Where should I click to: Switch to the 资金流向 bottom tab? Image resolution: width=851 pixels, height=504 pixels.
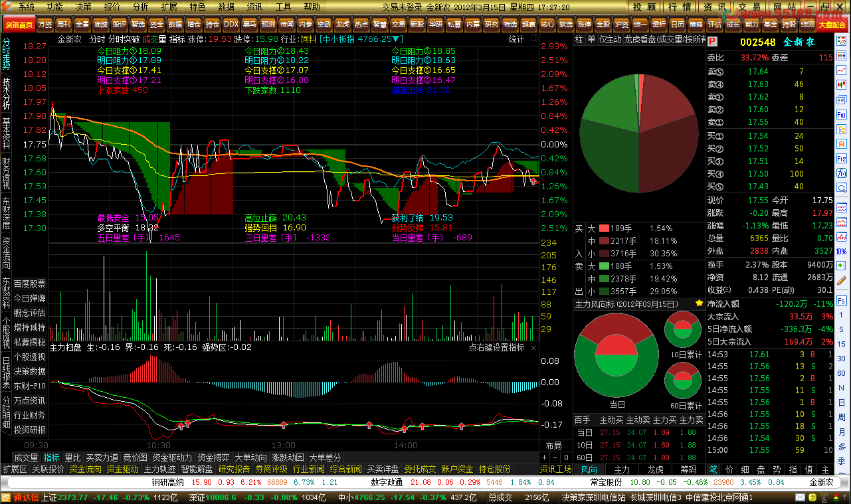[86, 469]
